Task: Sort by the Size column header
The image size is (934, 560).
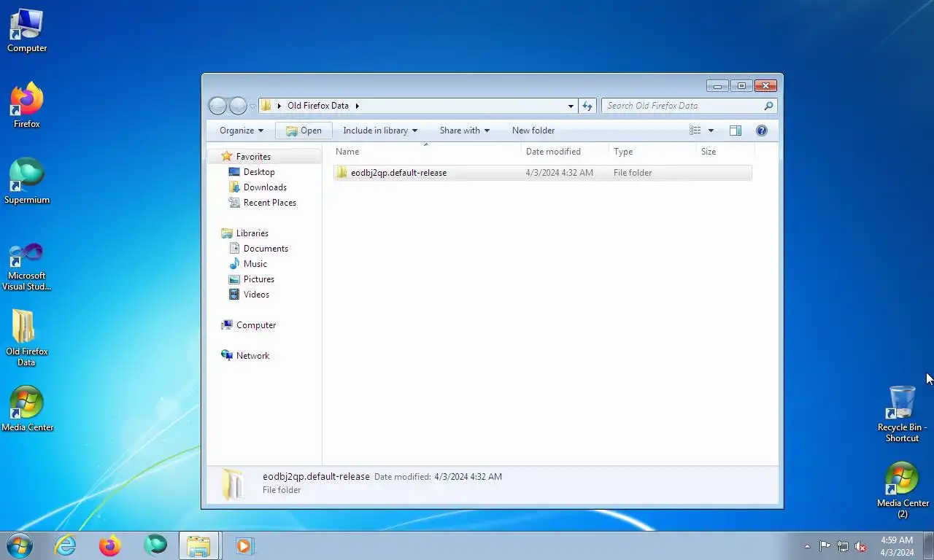Action: (725, 152)
